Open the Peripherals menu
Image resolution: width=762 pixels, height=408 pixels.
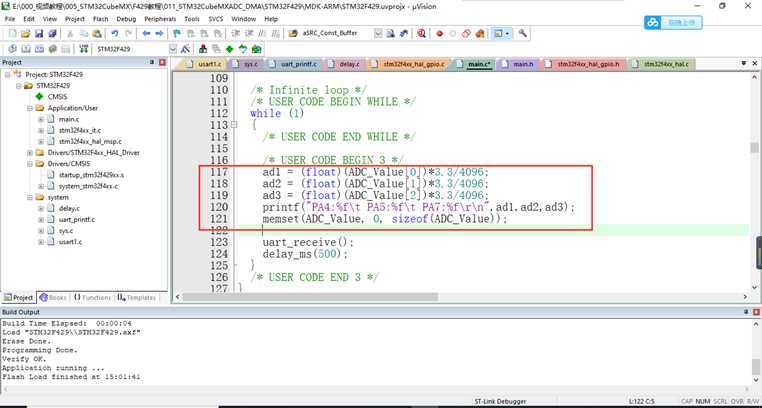(160, 19)
